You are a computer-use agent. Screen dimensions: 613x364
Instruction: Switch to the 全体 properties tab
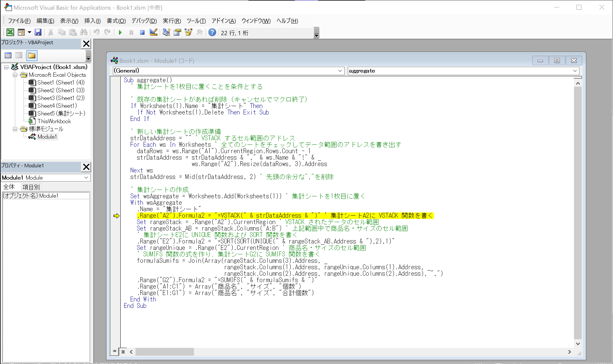pyautogui.click(x=9, y=187)
